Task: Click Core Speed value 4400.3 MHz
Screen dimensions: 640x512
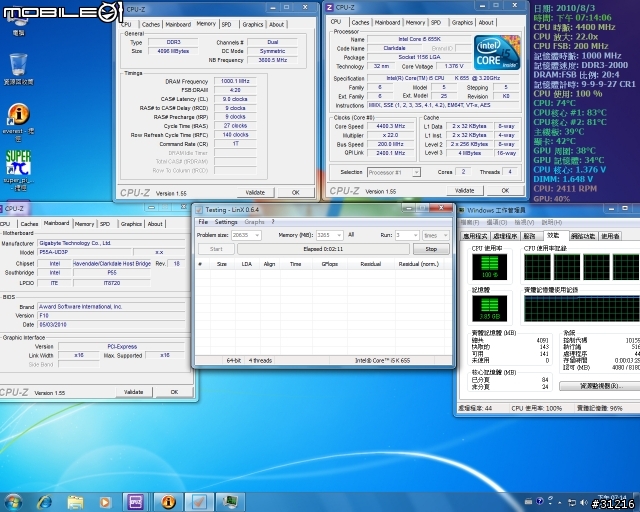Action: (391, 126)
